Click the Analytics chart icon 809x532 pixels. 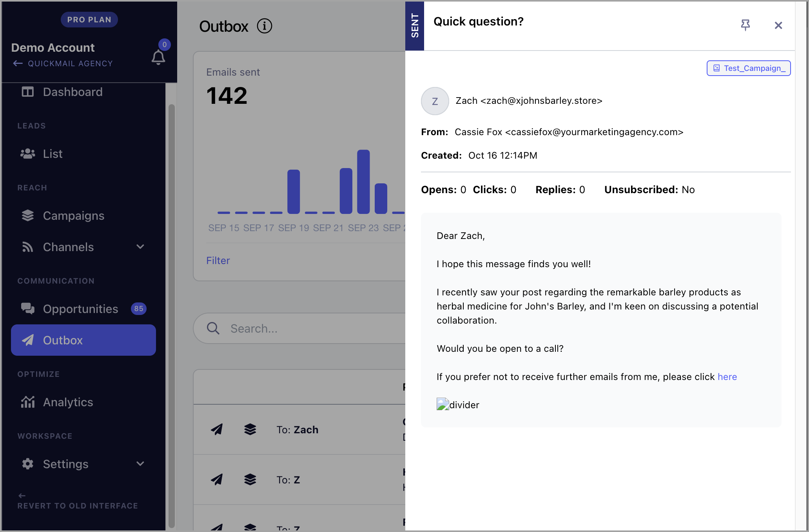(x=27, y=402)
